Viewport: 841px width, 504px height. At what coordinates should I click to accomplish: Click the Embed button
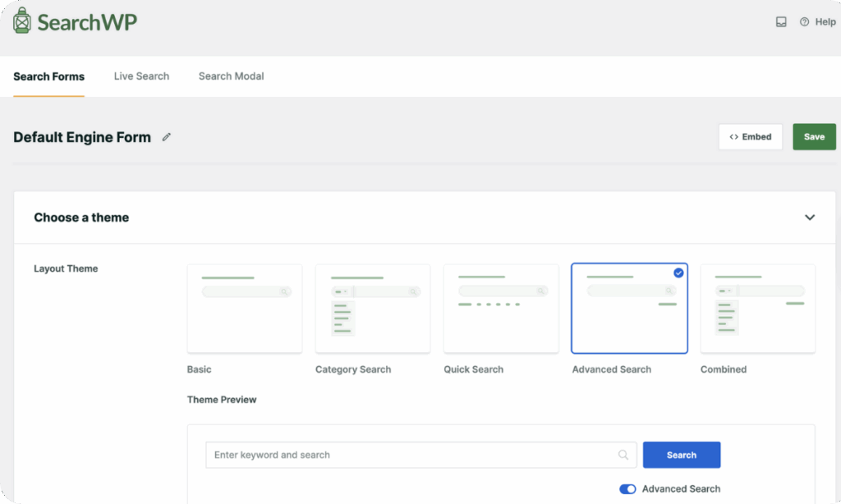[751, 137]
